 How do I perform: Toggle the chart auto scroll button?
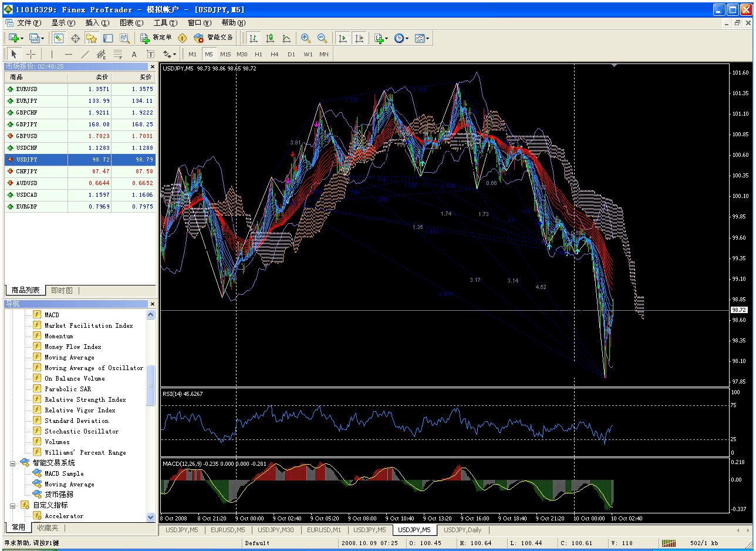(343, 38)
